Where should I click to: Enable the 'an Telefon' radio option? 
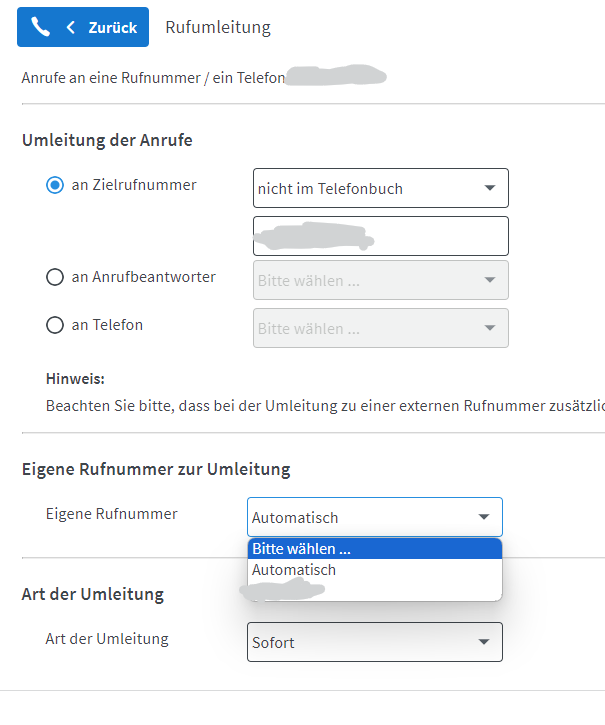pos(55,325)
